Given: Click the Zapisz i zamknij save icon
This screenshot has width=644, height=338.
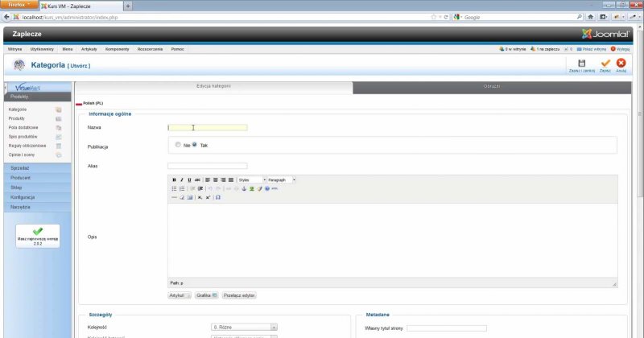Looking at the screenshot, I should 581,63.
